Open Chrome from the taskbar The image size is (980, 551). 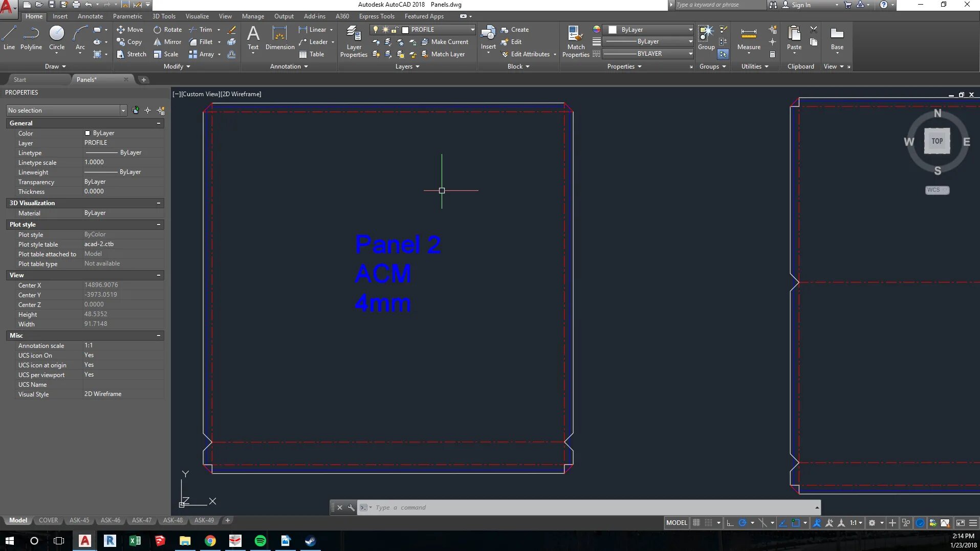pos(210,541)
